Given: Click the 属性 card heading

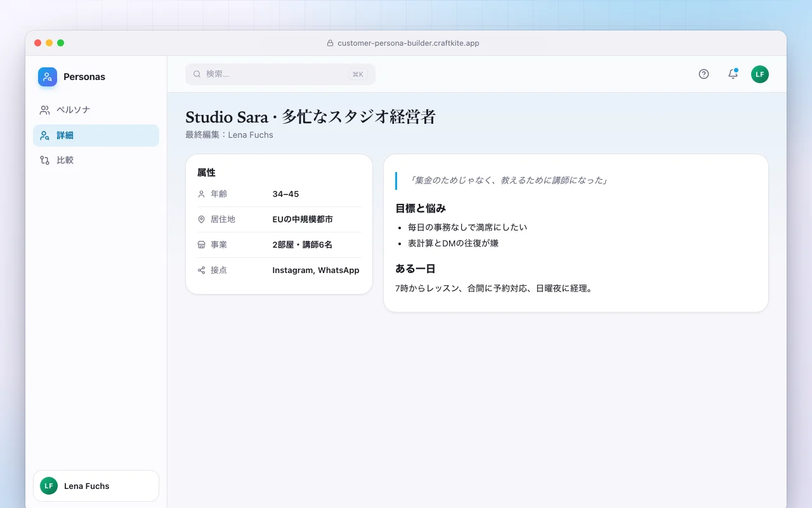Looking at the screenshot, I should tap(206, 173).
